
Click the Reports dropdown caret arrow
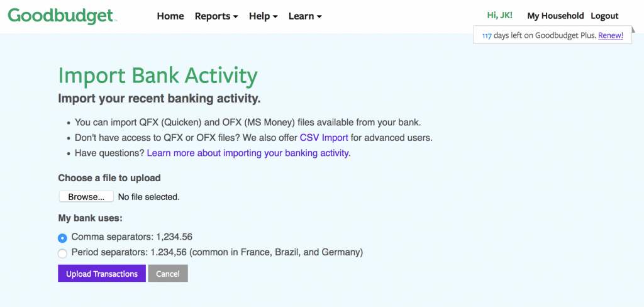(x=235, y=17)
